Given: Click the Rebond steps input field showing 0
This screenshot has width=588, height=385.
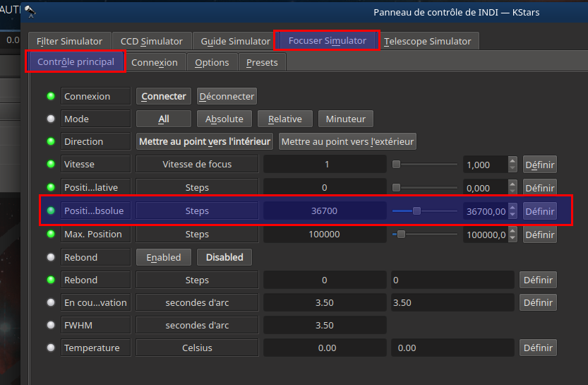Looking at the screenshot, I should tap(452, 280).
